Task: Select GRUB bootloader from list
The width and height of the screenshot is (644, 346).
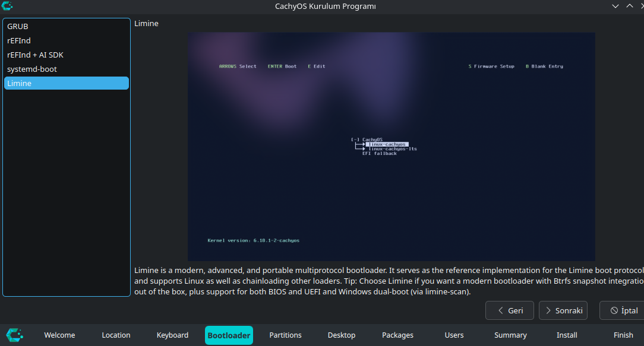Action: tap(66, 26)
